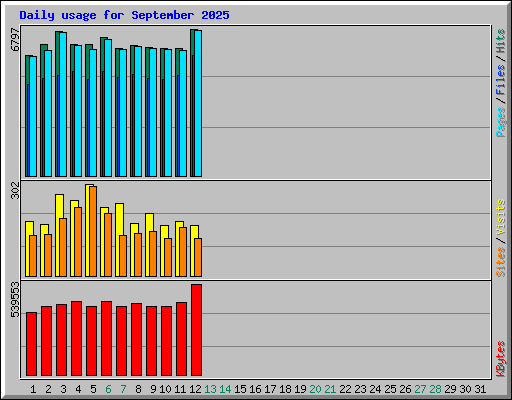Viewport: 512px width, 400px height.
Task: Click day 31 on the date axis
Action: click(x=480, y=389)
